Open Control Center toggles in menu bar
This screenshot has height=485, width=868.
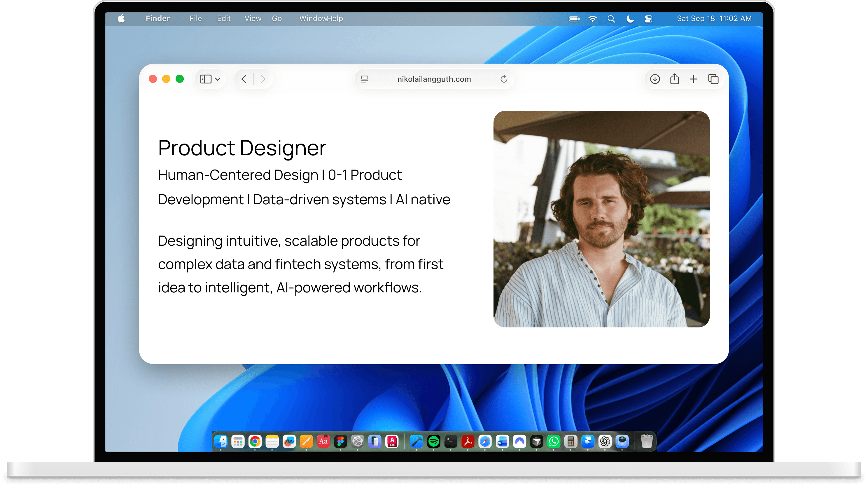649,19
